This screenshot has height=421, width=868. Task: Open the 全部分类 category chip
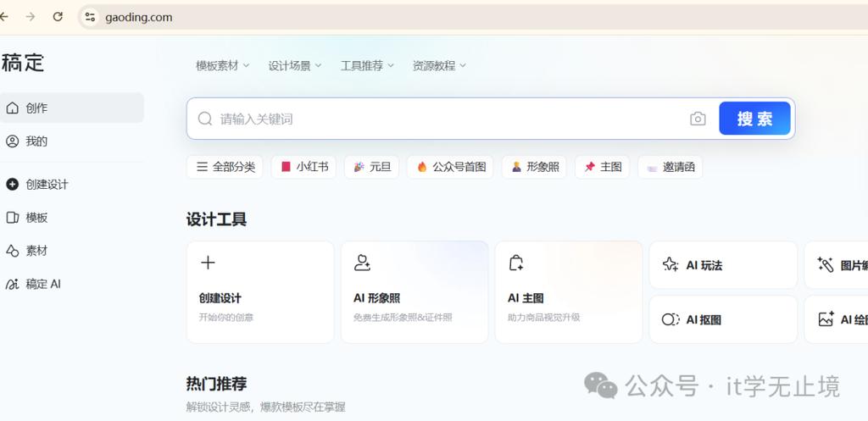pyautogui.click(x=225, y=167)
